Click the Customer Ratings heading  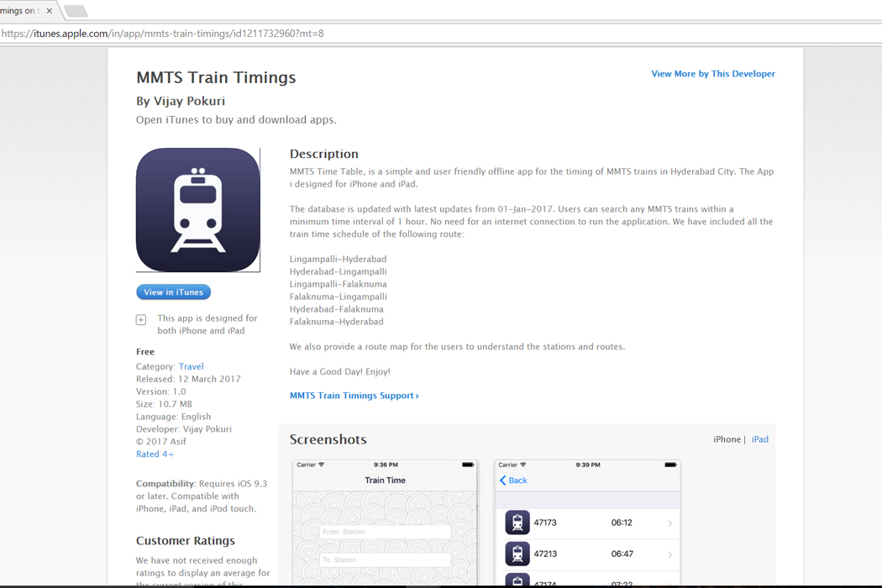[186, 541]
